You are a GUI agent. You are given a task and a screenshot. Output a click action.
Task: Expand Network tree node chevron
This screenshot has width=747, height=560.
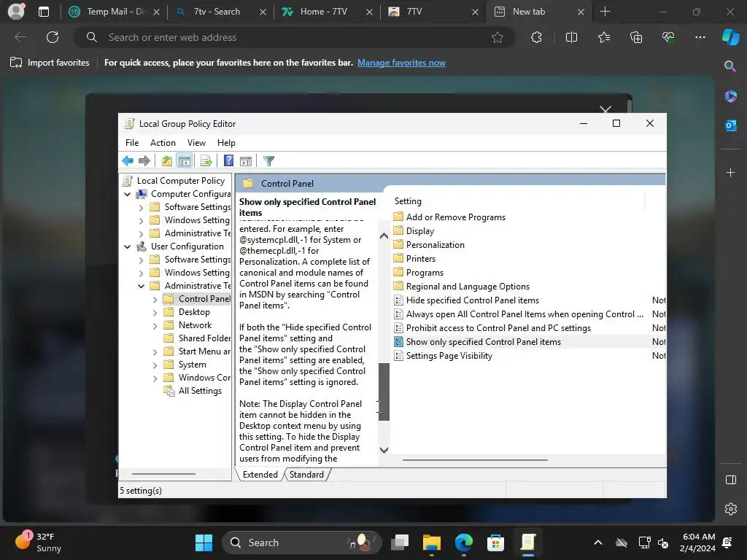(155, 326)
